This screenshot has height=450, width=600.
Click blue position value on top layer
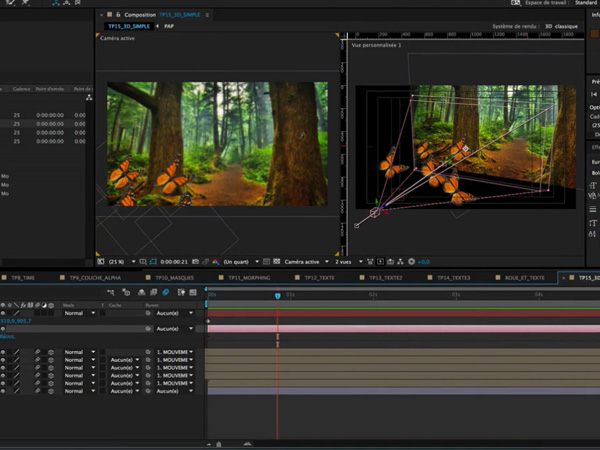16,321
